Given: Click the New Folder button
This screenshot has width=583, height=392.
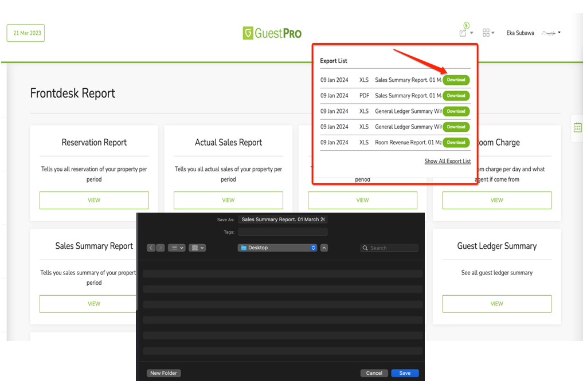Looking at the screenshot, I should [163, 373].
